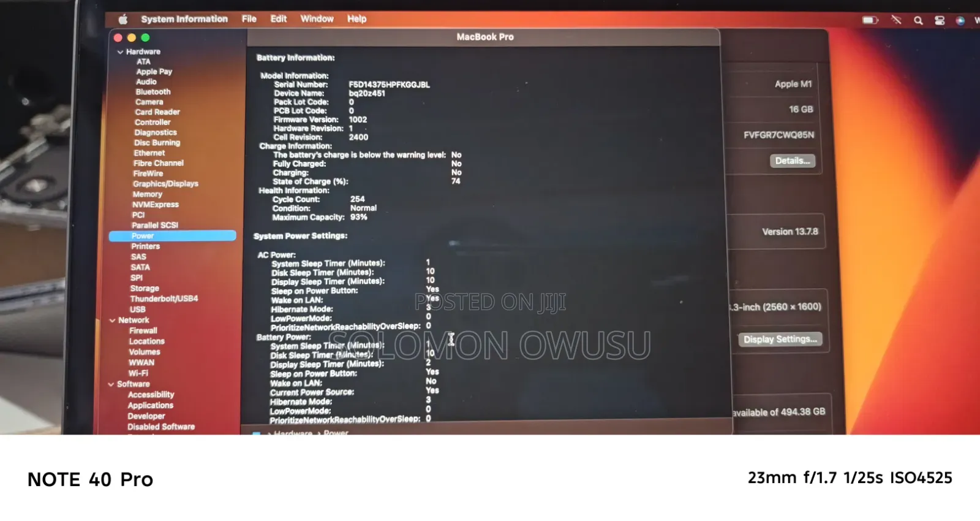Collapse the Hardware section in sidebar

pyautogui.click(x=120, y=52)
